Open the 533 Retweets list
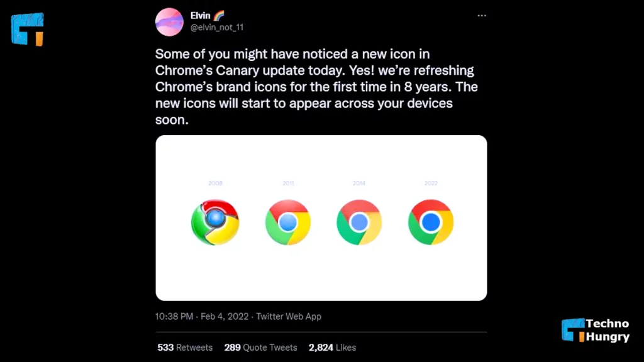This screenshot has height=362, width=644. pyautogui.click(x=185, y=347)
